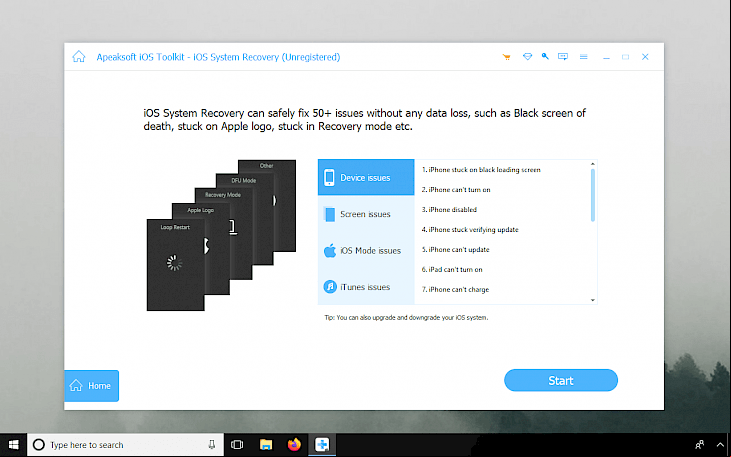The width and height of the screenshot is (731, 457).
Task: Click the home icon in title bar
Action: pos(79,57)
